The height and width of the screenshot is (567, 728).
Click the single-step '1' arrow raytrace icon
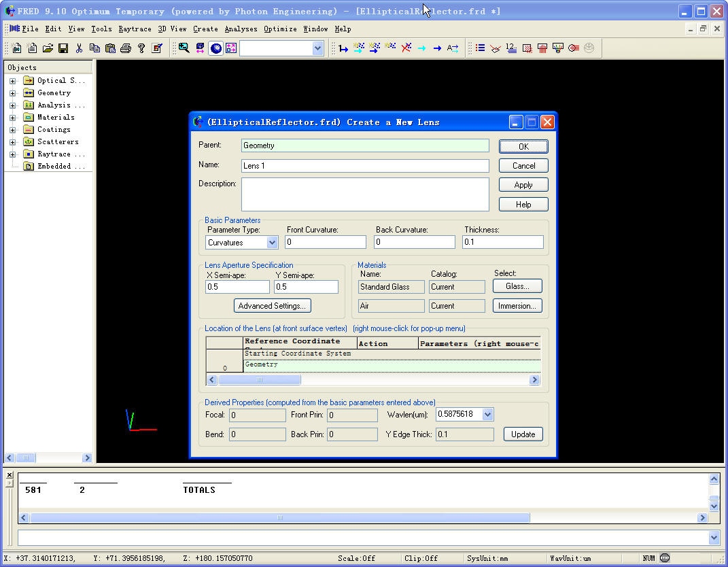click(x=343, y=48)
